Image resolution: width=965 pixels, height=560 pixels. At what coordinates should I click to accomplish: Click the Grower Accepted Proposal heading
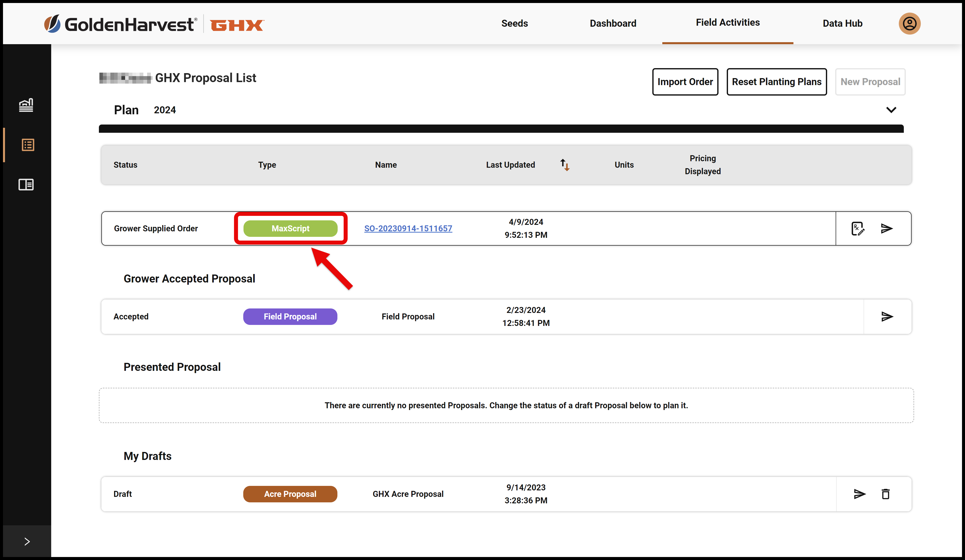189,279
